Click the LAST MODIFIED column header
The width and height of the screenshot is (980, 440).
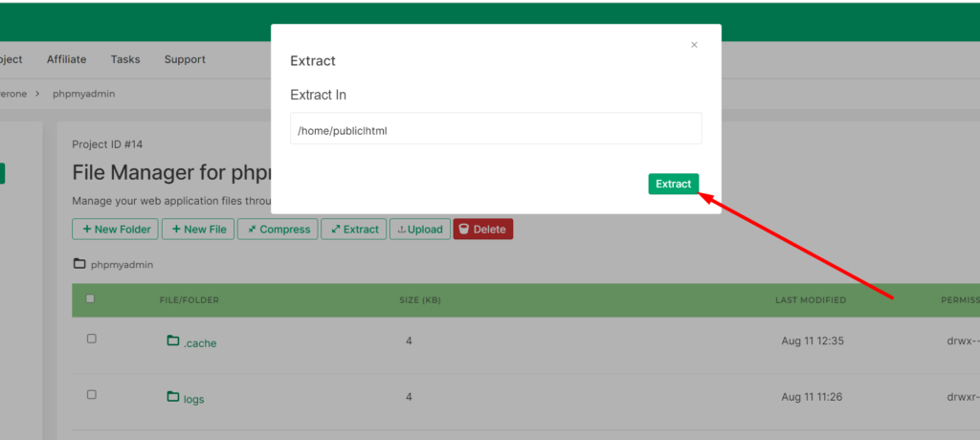click(x=811, y=300)
